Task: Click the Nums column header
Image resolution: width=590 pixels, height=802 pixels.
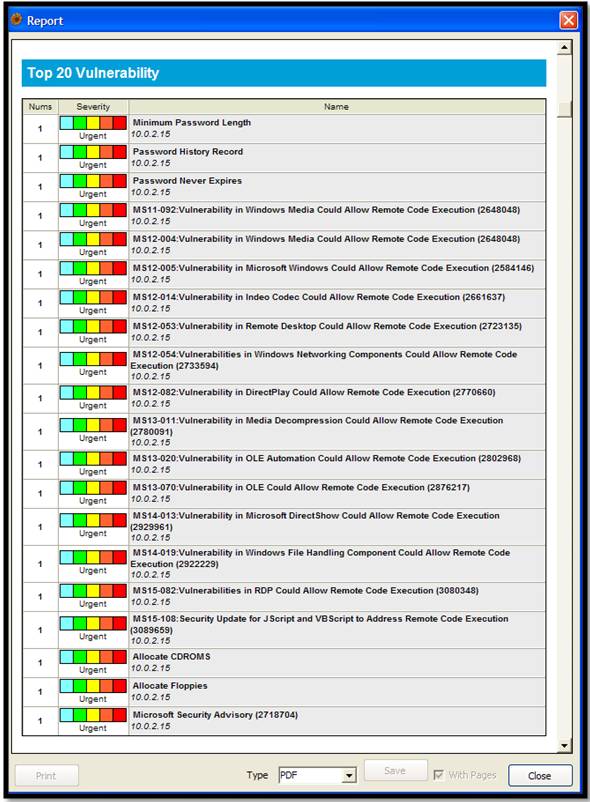Action: [x=40, y=107]
